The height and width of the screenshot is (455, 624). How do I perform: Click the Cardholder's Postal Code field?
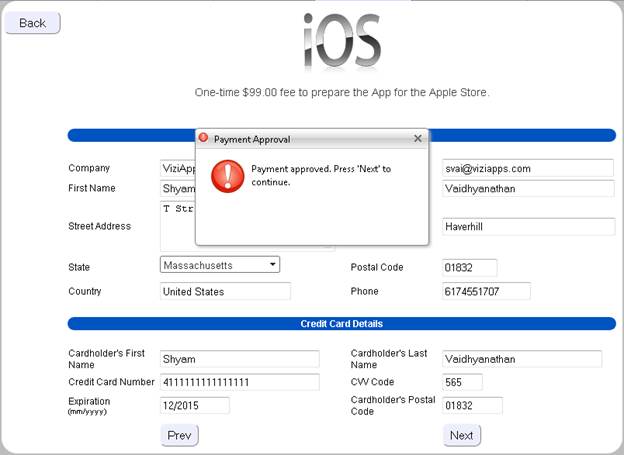pos(472,405)
